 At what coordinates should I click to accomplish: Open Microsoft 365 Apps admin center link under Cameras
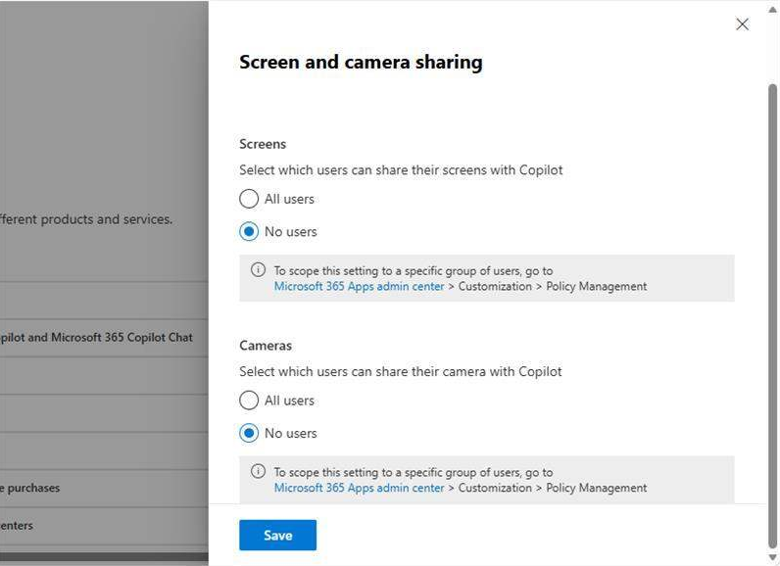tap(359, 488)
